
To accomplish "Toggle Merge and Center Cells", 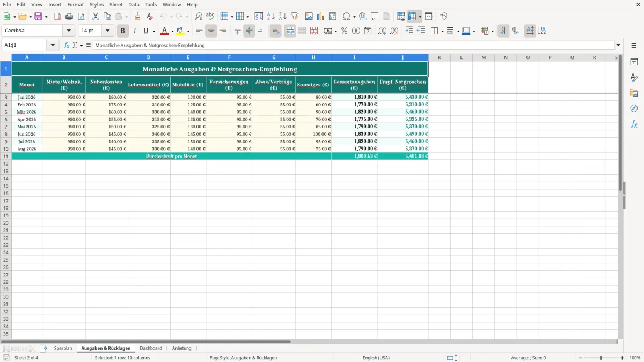I will point(290,31).
